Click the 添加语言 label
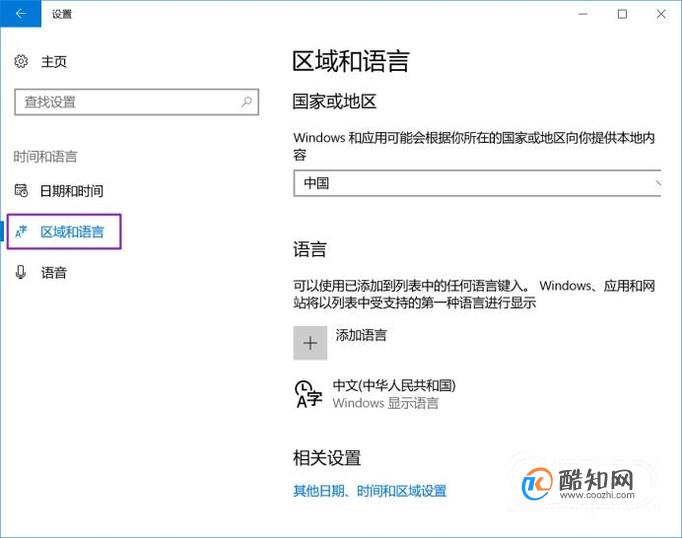 (x=361, y=335)
